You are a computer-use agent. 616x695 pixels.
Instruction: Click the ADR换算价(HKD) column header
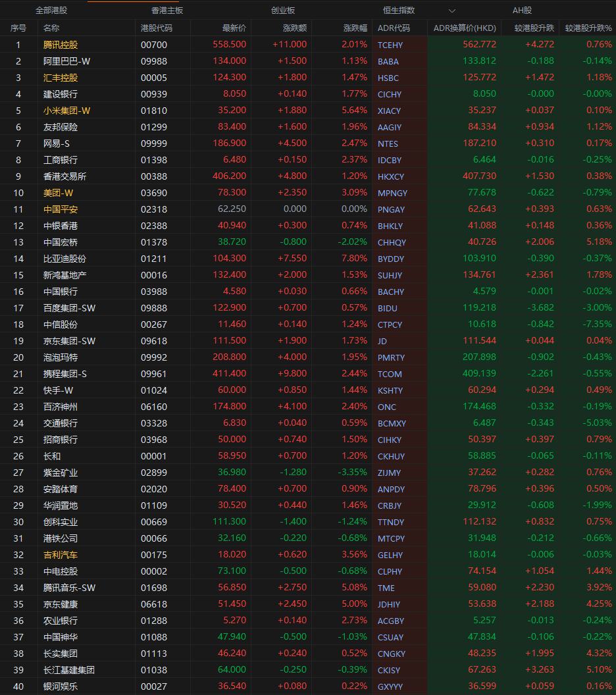point(465,28)
